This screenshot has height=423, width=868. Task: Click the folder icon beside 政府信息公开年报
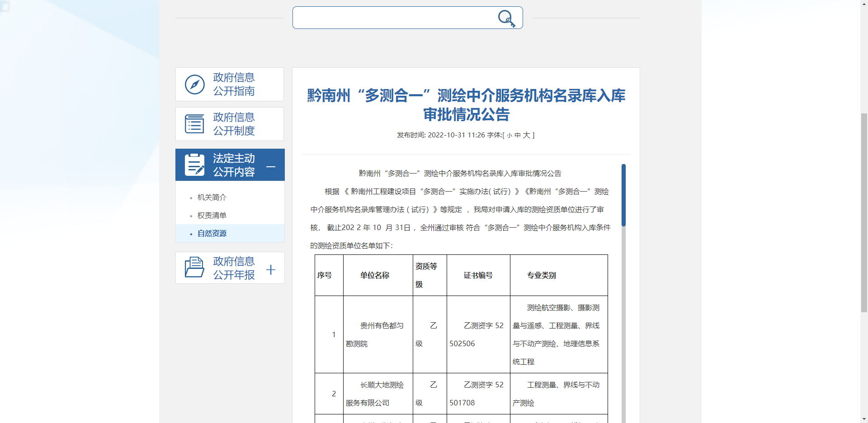pos(194,268)
